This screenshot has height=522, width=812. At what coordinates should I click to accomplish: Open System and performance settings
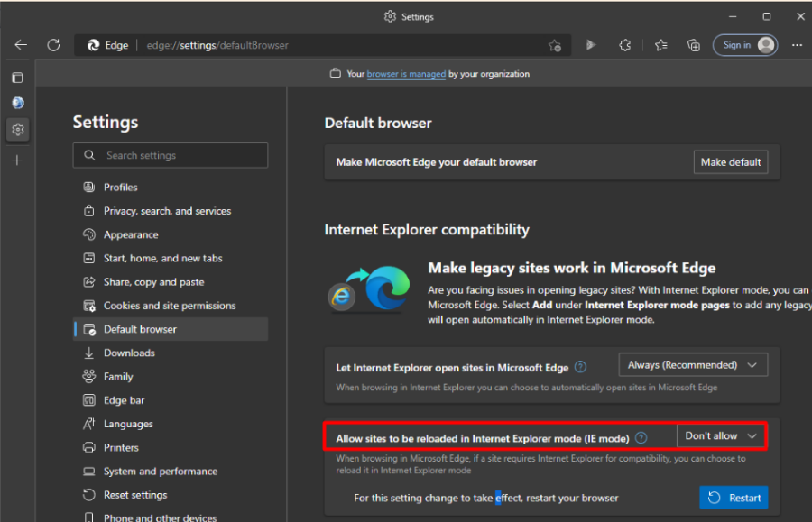[x=160, y=472]
